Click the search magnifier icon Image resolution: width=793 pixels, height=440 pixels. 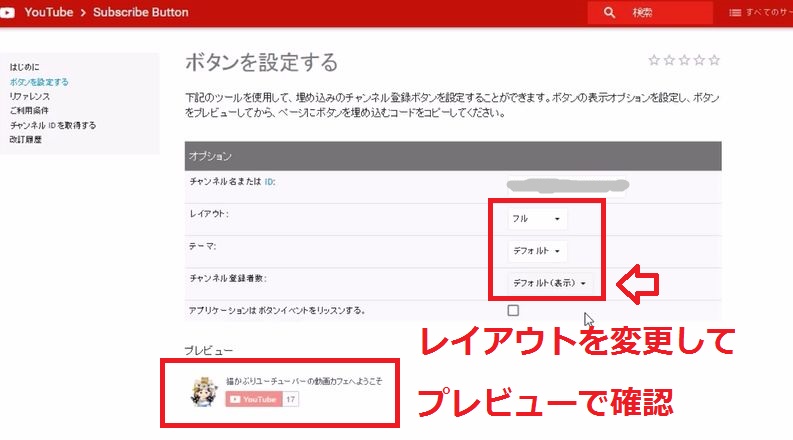point(609,13)
